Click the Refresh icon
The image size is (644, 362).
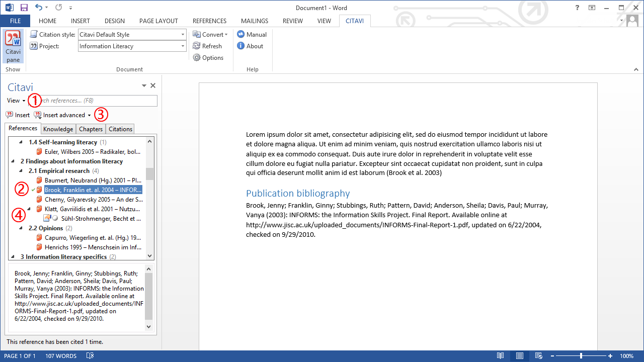tap(197, 46)
